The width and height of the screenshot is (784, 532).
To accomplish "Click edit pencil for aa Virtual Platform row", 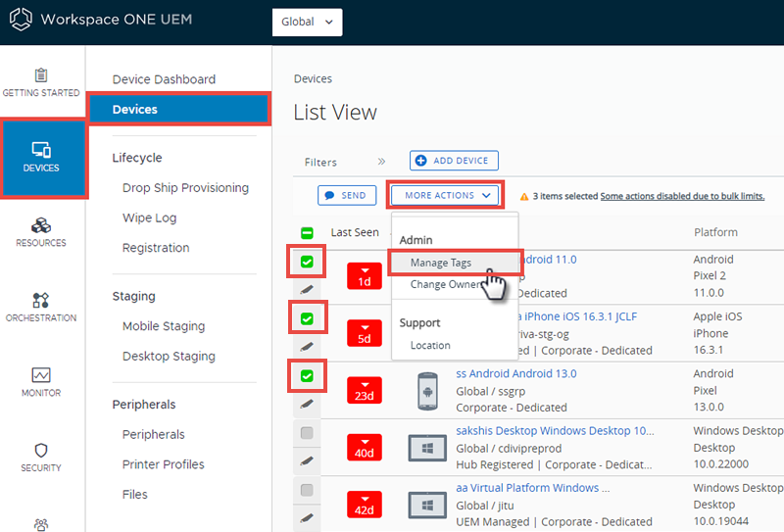I will coord(307,517).
